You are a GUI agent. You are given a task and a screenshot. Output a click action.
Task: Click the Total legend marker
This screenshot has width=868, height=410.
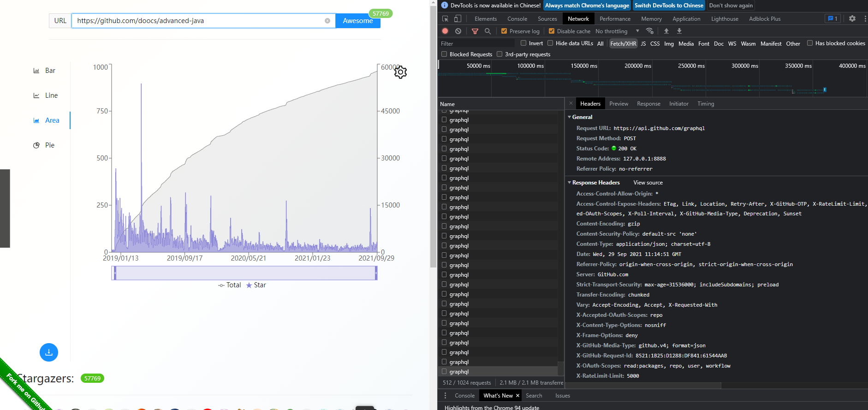click(221, 285)
